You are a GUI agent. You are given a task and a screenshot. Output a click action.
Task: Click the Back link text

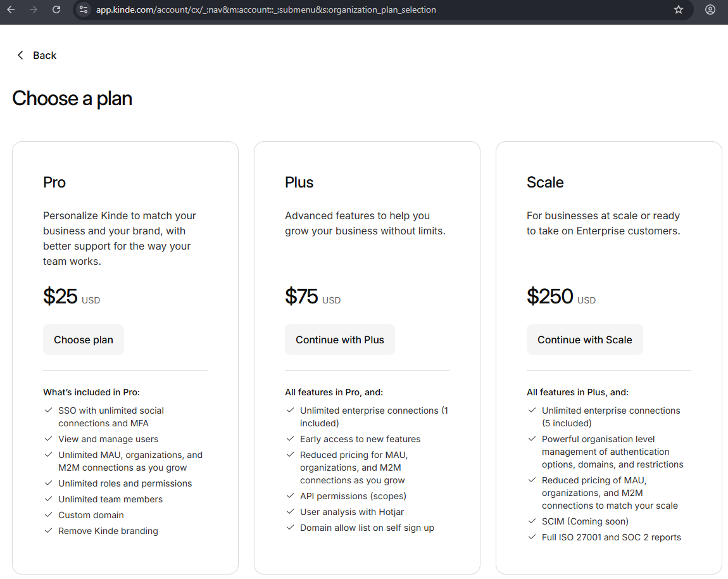pyautogui.click(x=44, y=55)
